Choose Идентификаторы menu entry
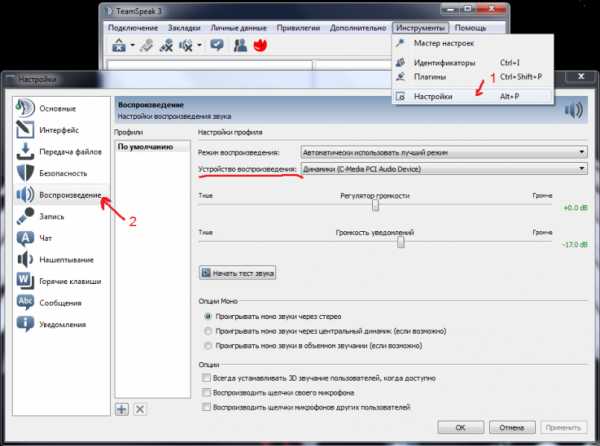600x446 pixels. coord(473,63)
